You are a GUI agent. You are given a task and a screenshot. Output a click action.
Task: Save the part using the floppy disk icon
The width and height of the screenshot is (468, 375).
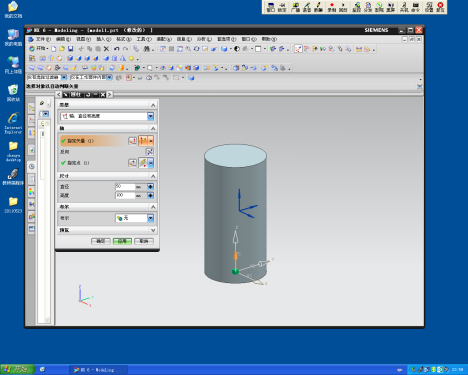tap(70, 49)
